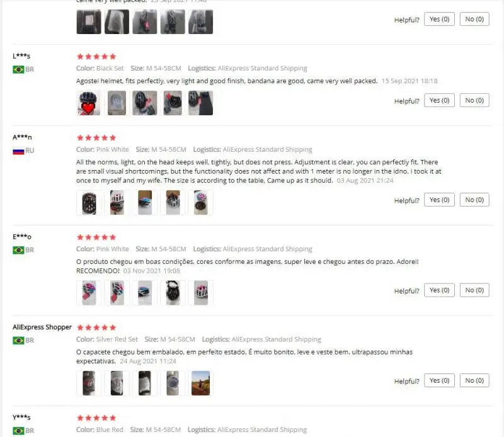Open helmet with red heart photo in L***s review
504x437 pixels.
coord(89,103)
